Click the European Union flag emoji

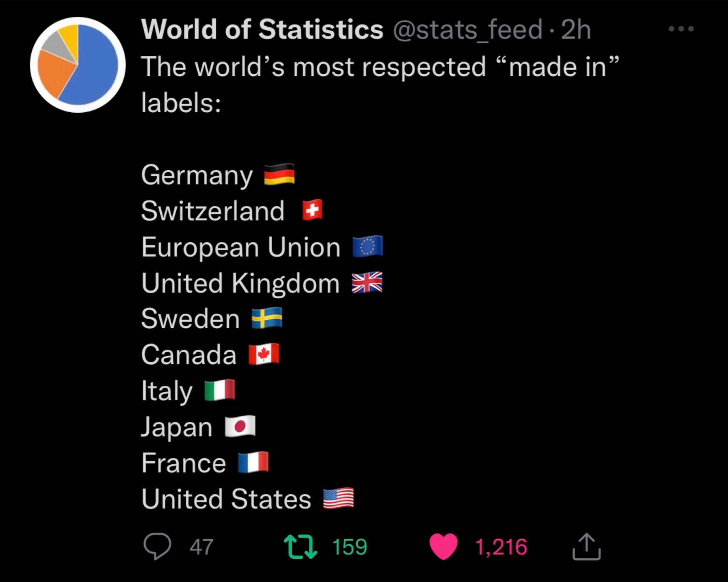coord(368,246)
